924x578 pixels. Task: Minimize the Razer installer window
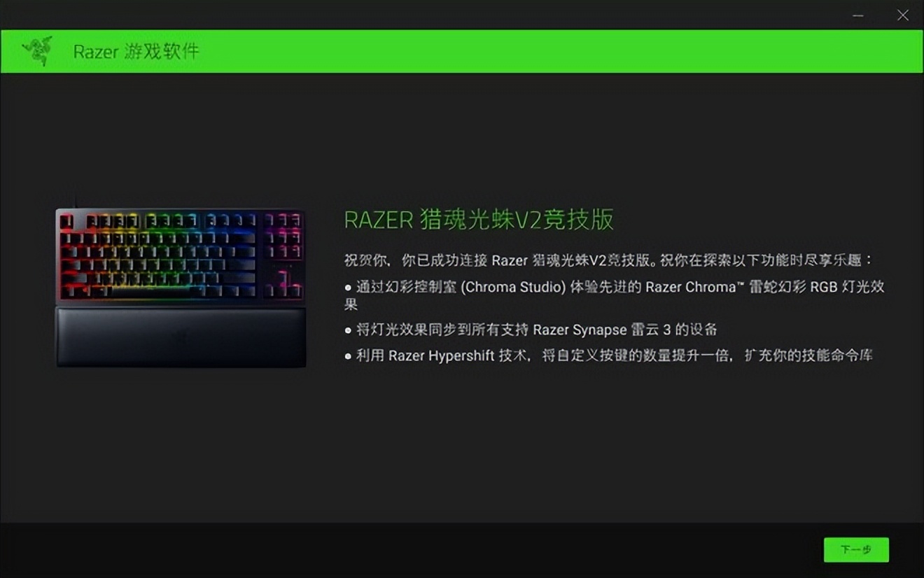pos(858,15)
